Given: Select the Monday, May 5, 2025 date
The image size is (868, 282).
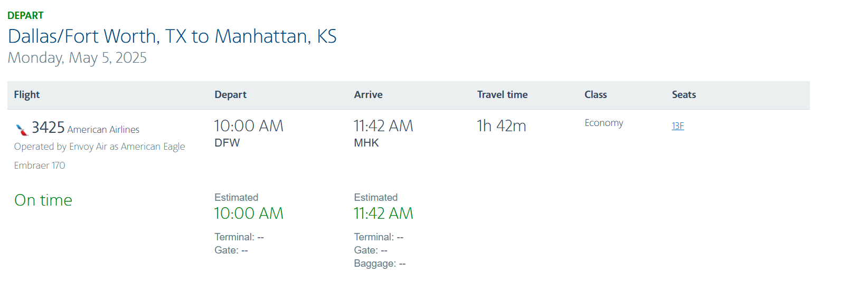Looking at the screenshot, I should [77, 57].
